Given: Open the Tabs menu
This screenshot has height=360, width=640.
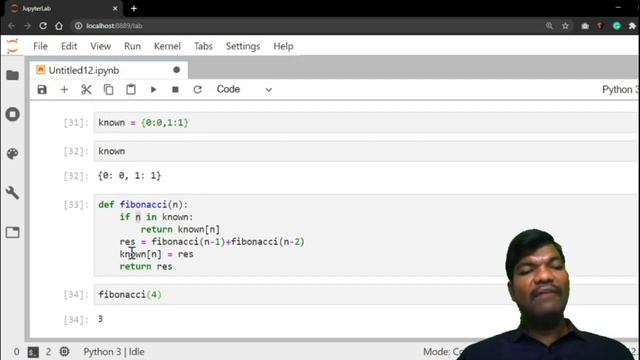Looking at the screenshot, I should pyautogui.click(x=203, y=46).
